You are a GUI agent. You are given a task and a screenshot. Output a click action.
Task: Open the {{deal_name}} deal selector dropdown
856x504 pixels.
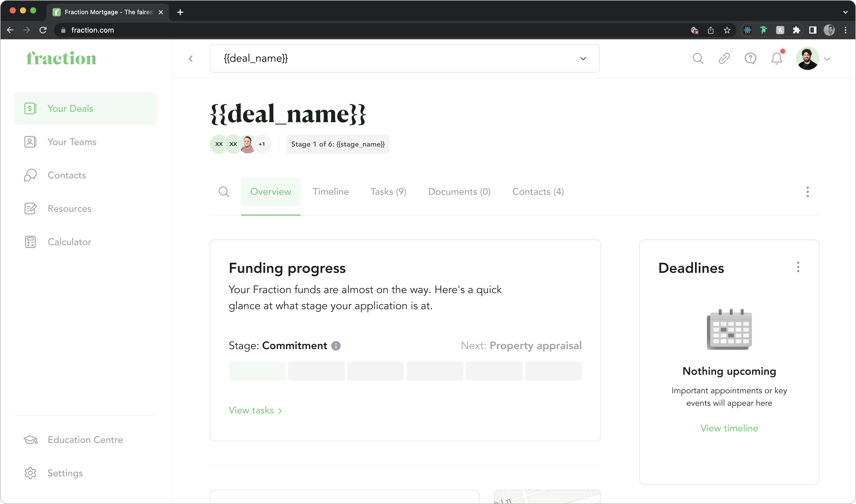point(404,58)
